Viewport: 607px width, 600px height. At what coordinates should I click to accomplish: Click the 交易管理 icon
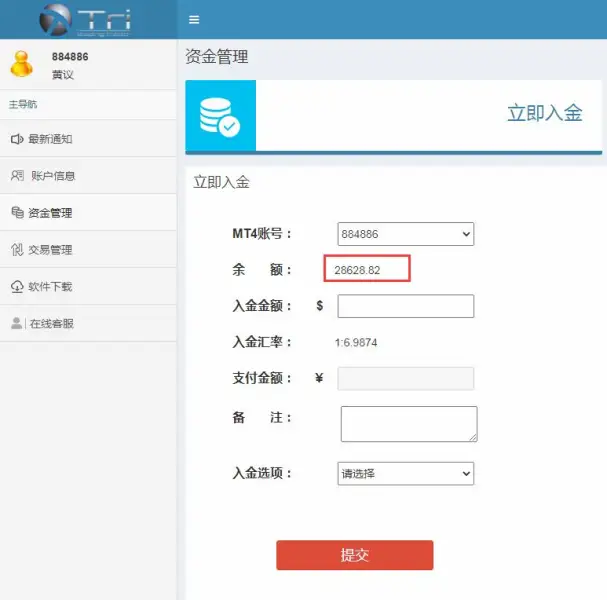tap(17, 250)
